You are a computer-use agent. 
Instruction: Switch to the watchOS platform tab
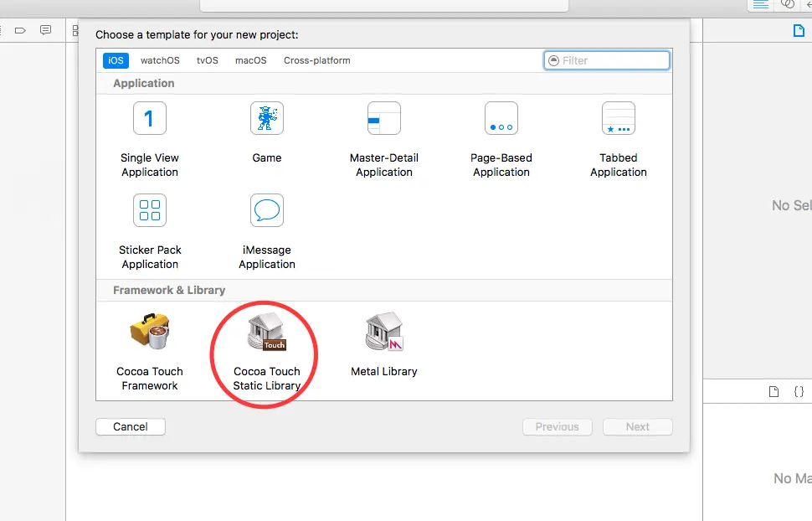coord(160,60)
